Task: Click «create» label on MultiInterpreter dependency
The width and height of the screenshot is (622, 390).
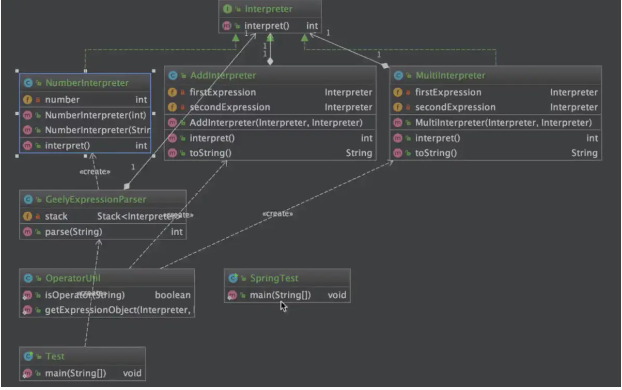Action: coord(278,214)
